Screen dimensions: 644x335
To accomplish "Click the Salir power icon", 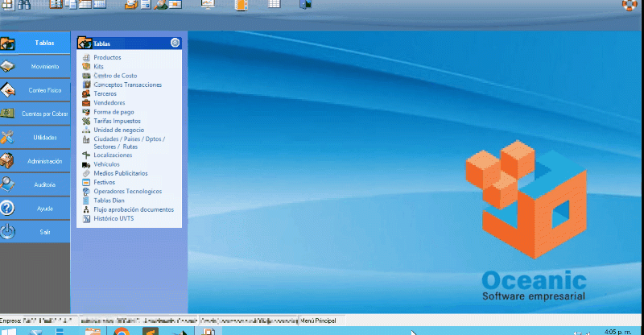I will [x=8, y=231].
